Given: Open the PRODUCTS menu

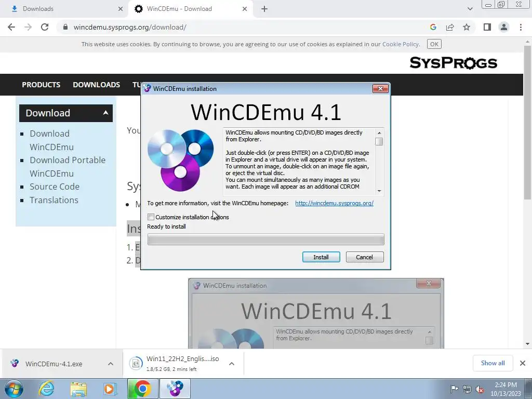Looking at the screenshot, I should (41, 85).
